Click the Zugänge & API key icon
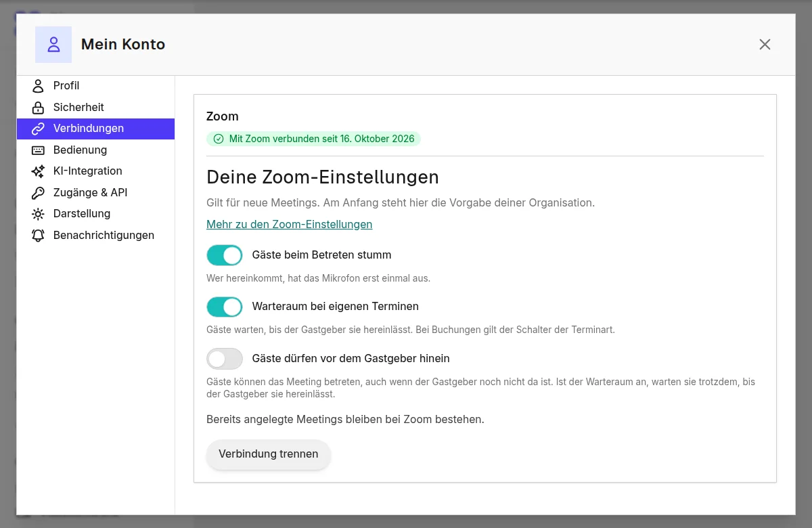 click(38, 192)
